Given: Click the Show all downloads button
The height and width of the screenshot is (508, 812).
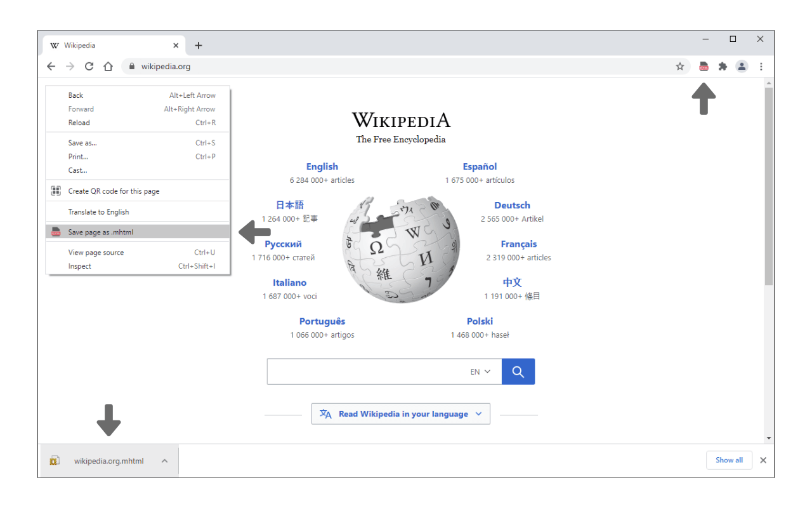Looking at the screenshot, I should click(x=729, y=460).
